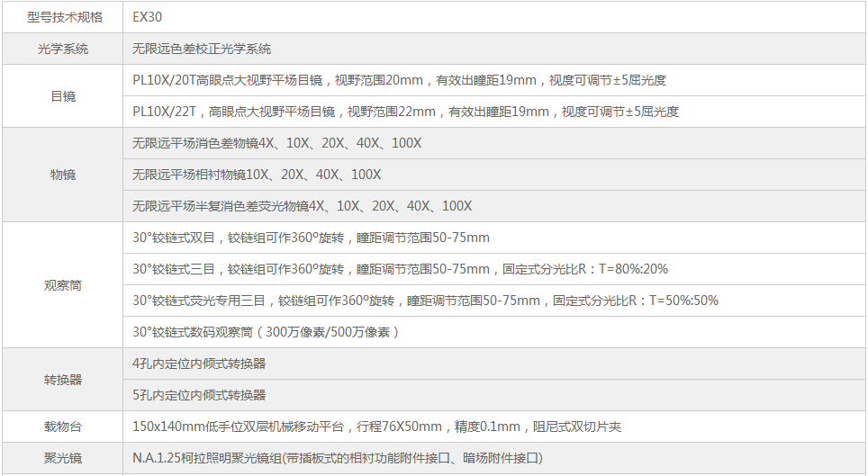Click the row with split ratio 50%:50%
This screenshot has height=476, width=868.
pyautogui.click(x=425, y=301)
